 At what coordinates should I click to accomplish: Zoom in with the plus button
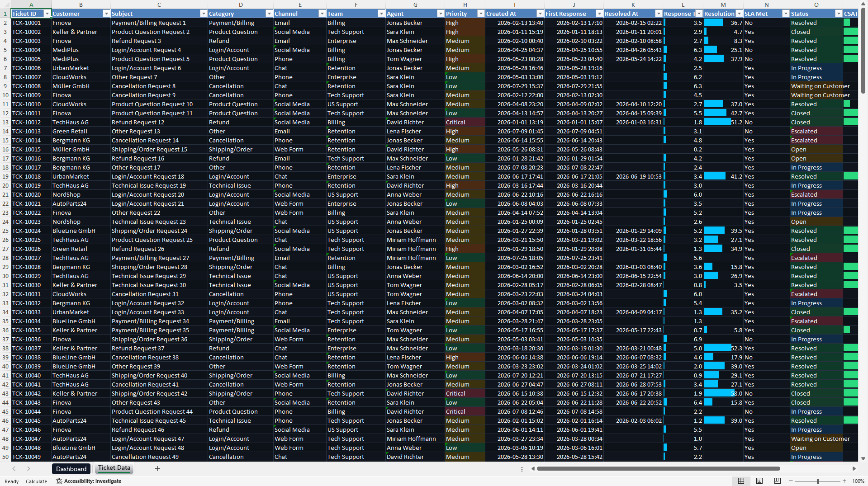pyautogui.click(x=844, y=481)
